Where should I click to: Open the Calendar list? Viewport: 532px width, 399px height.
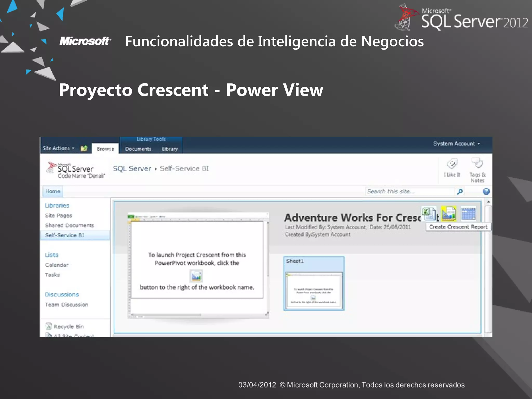click(x=57, y=265)
